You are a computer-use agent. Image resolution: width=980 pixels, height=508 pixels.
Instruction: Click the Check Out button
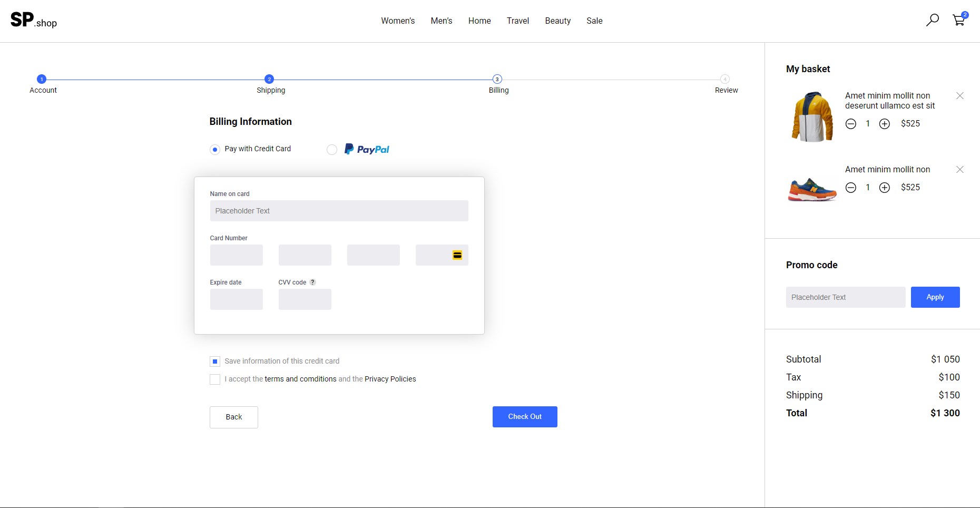coord(524,417)
